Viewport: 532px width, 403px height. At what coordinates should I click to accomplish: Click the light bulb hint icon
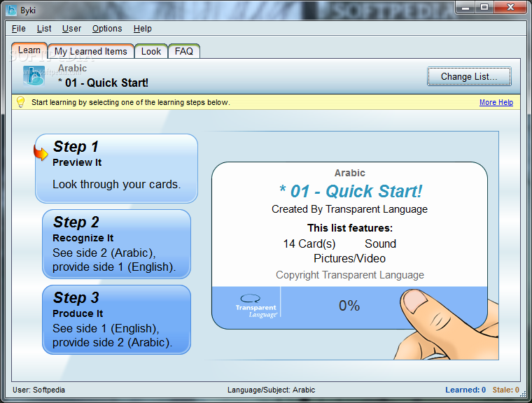[x=21, y=102]
